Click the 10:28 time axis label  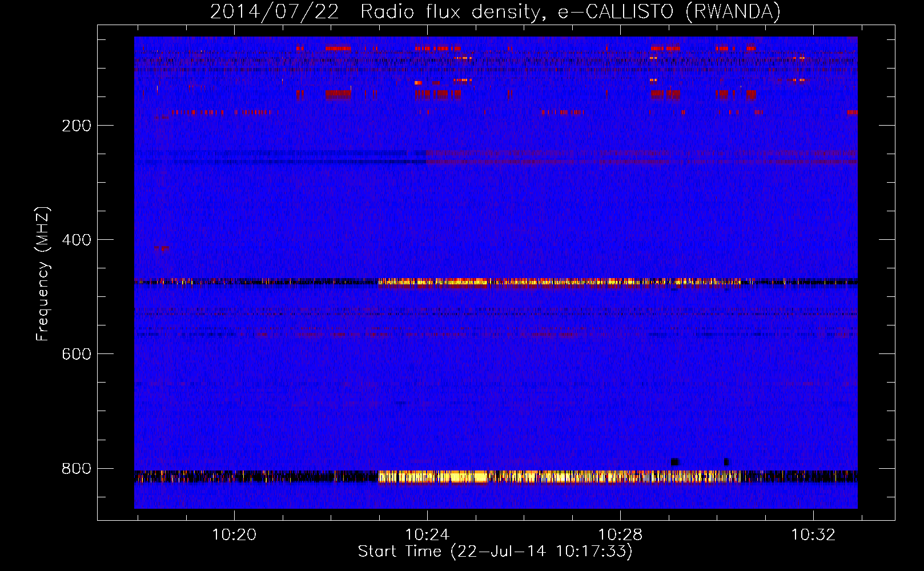pos(620,535)
